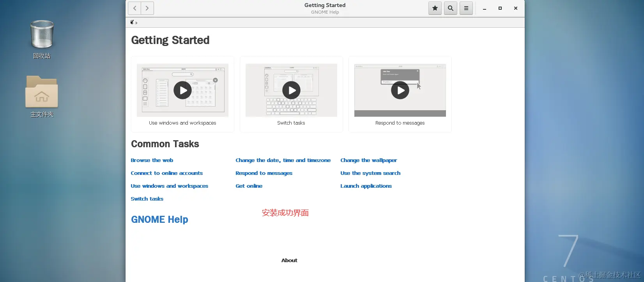Click the Respond to messages video caption
644x282 pixels.
(x=400, y=123)
